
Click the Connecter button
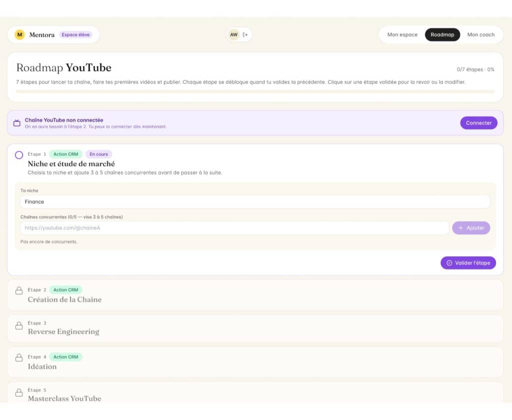[x=478, y=123]
